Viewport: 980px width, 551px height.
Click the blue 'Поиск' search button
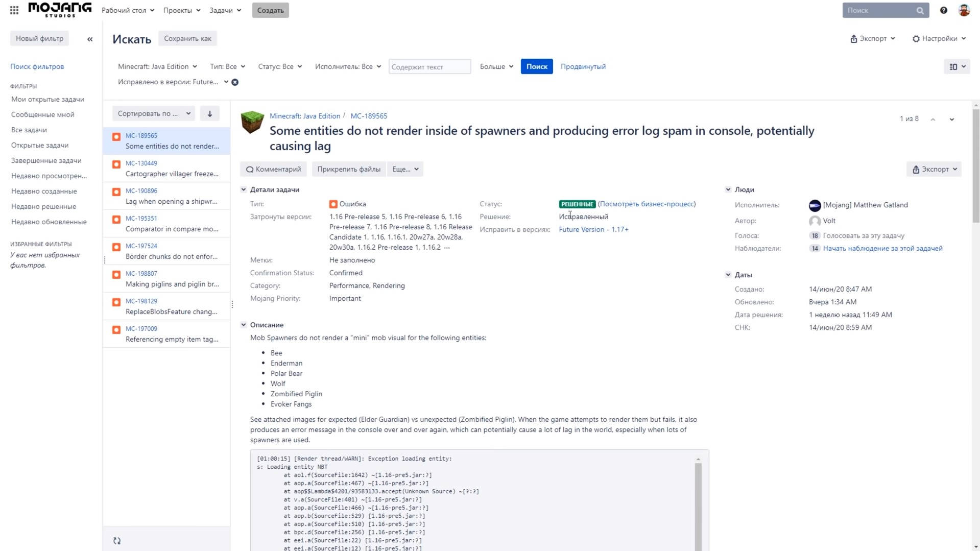coord(536,67)
